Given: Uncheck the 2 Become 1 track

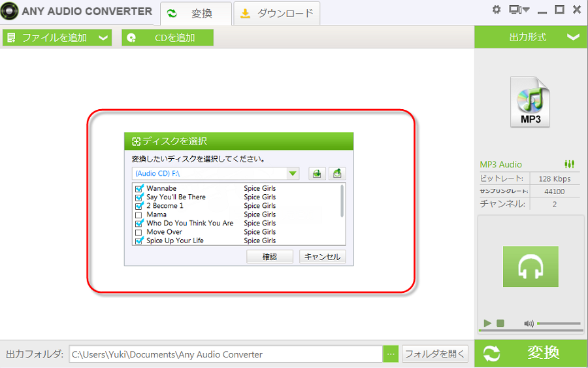Looking at the screenshot, I should tap(139, 205).
